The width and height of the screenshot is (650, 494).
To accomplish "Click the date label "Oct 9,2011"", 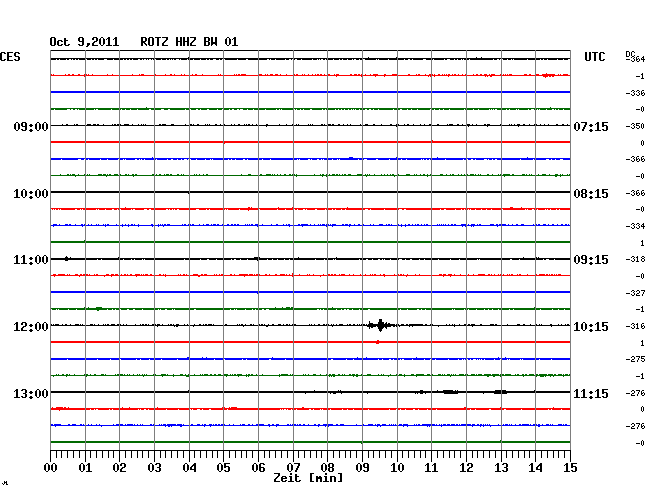I will click(x=84, y=42).
